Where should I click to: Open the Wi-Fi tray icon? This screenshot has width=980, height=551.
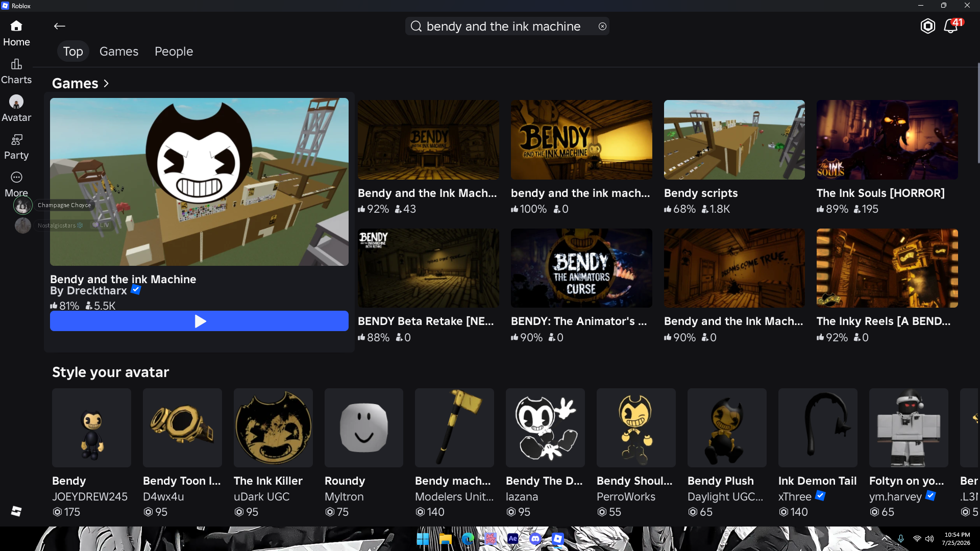[x=917, y=539]
